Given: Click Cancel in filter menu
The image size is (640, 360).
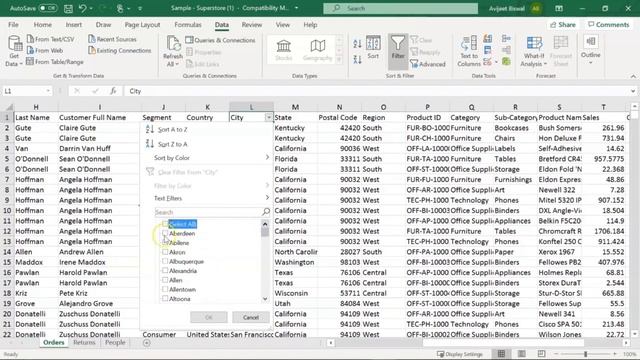Looking at the screenshot, I should pos(251,317).
